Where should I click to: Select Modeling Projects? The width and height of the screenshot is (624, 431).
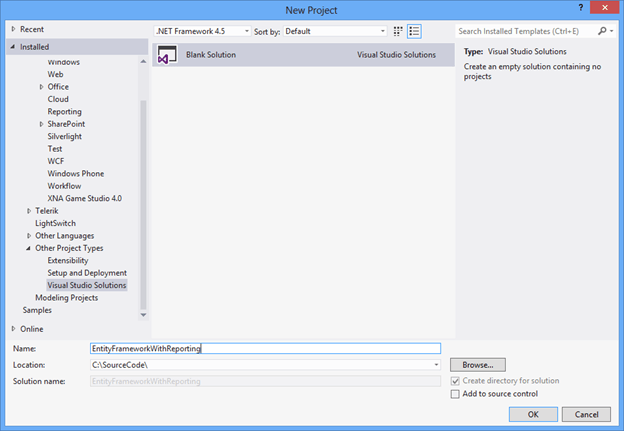pos(66,298)
